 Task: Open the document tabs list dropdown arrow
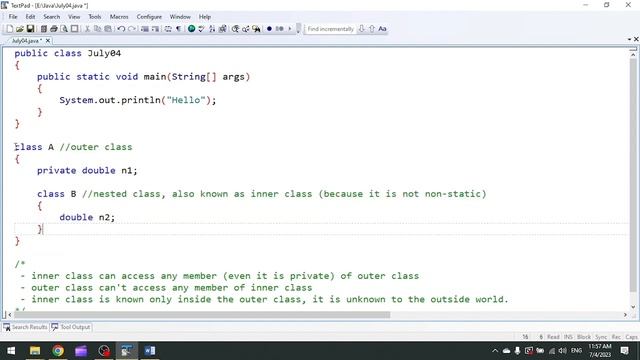(x=629, y=39)
